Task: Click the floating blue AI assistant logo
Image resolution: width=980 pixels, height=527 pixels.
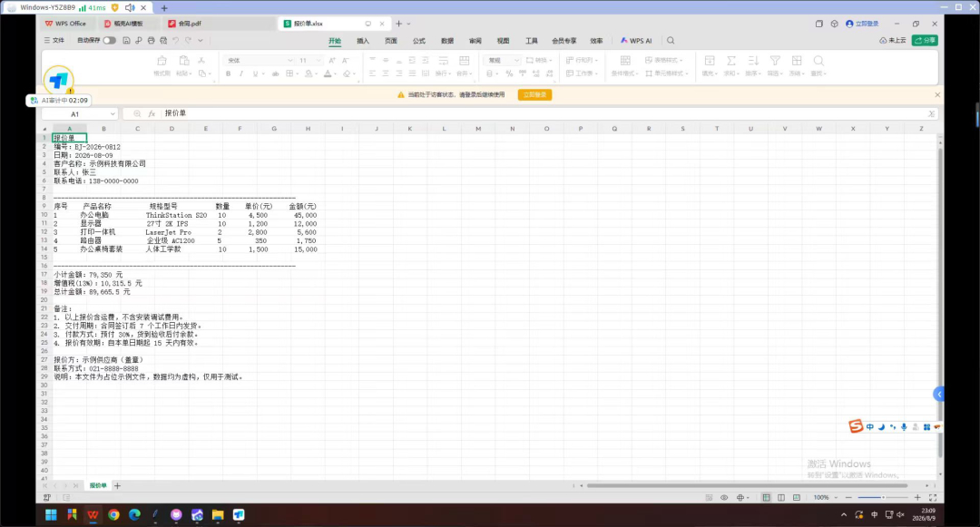Action: (59, 80)
